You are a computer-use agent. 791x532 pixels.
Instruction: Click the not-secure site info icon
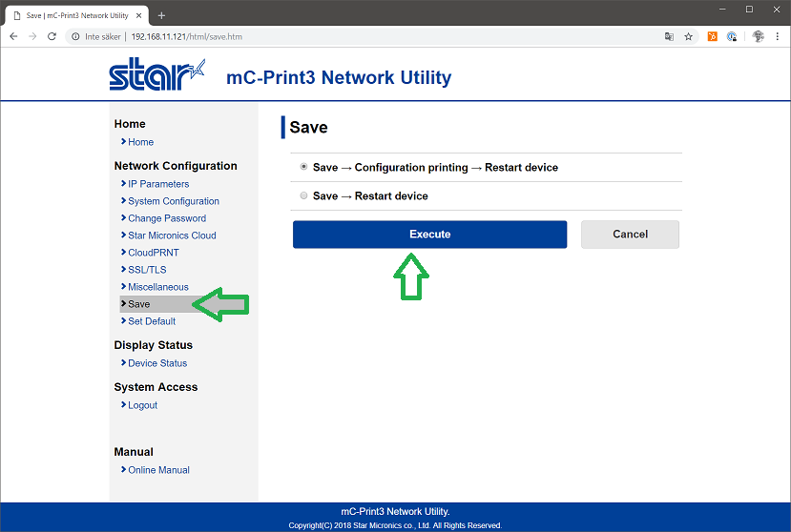pyautogui.click(x=75, y=36)
